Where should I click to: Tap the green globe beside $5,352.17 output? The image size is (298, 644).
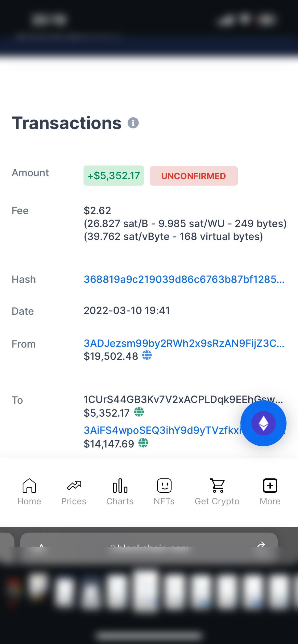pyautogui.click(x=139, y=412)
